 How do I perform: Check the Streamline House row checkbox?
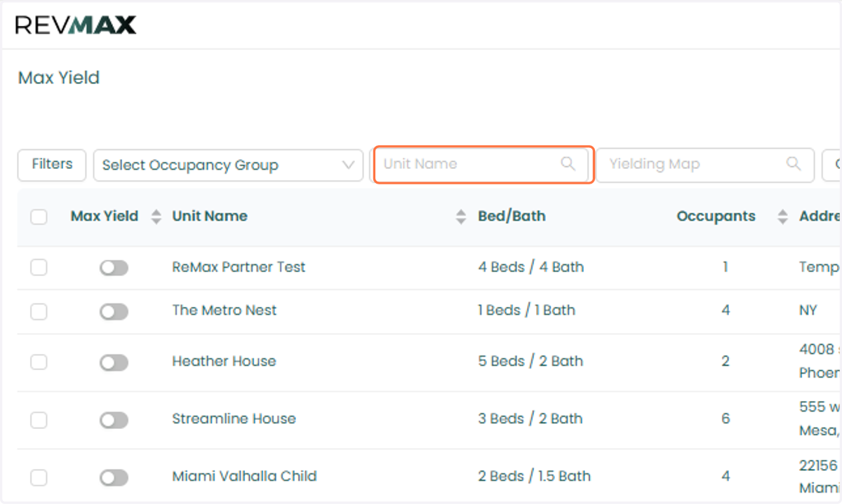pos(39,419)
